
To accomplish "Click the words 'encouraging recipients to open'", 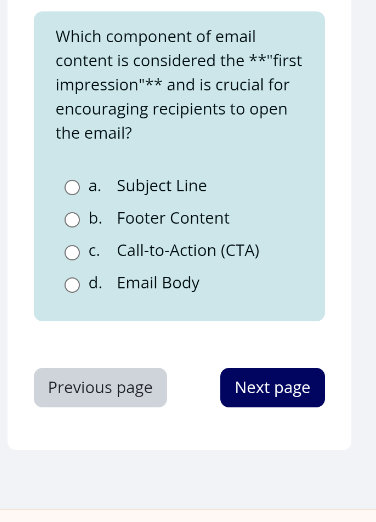I will pos(171,109).
